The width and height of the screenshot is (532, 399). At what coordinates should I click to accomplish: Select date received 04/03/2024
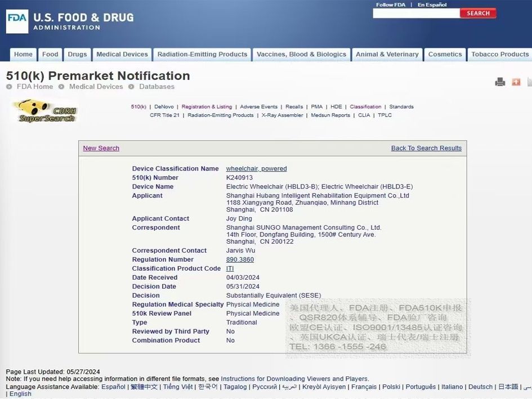[243, 277]
